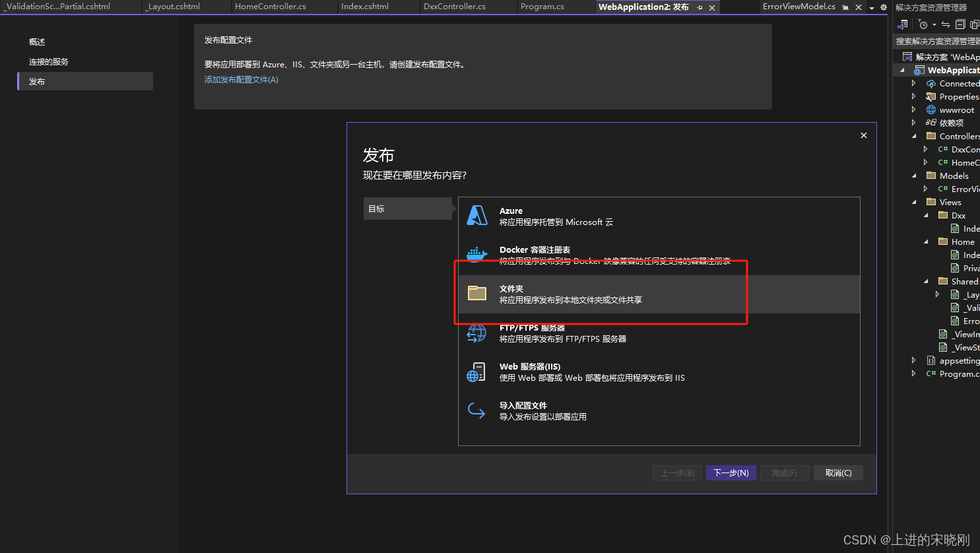Click the 下一步(N) button
This screenshot has width=980, height=553.
click(731, 472)
